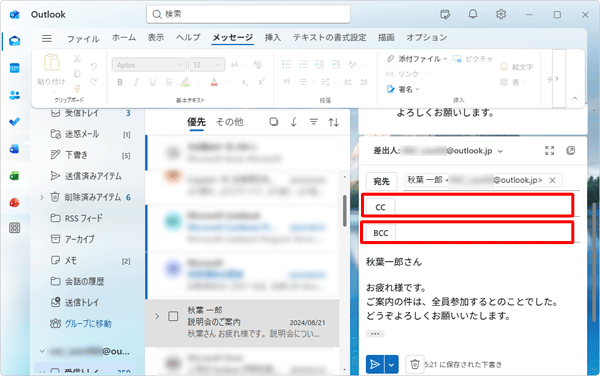Click the text highlight color pen
600x376 pixels.
click(185, 82)
